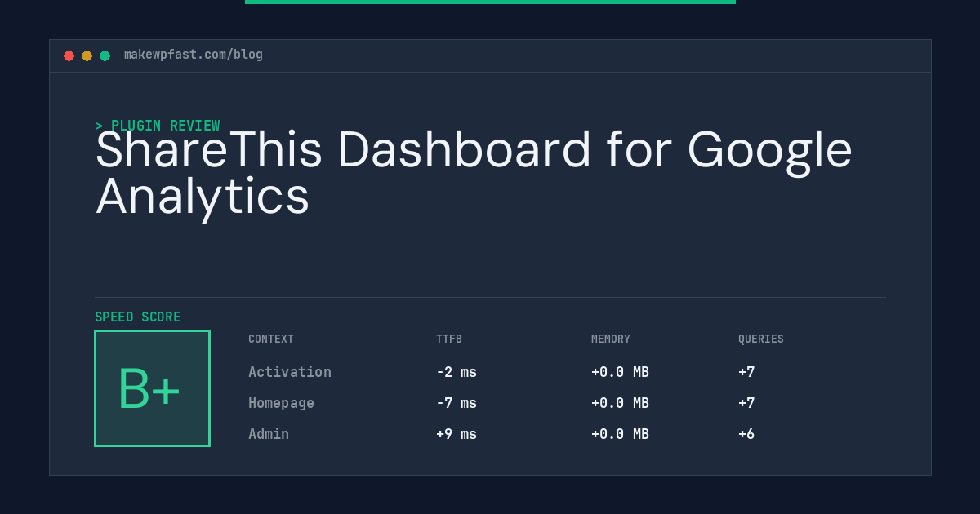Viewport: 980px width, 514px height.
Task: Click the TTFB column header
Action: coord(449,339)
